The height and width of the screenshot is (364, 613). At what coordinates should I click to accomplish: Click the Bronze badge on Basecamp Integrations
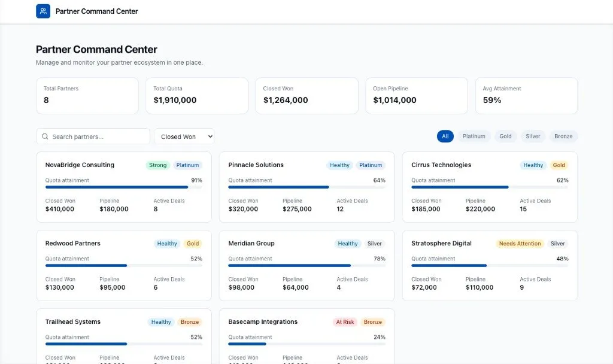pos(373,321)
